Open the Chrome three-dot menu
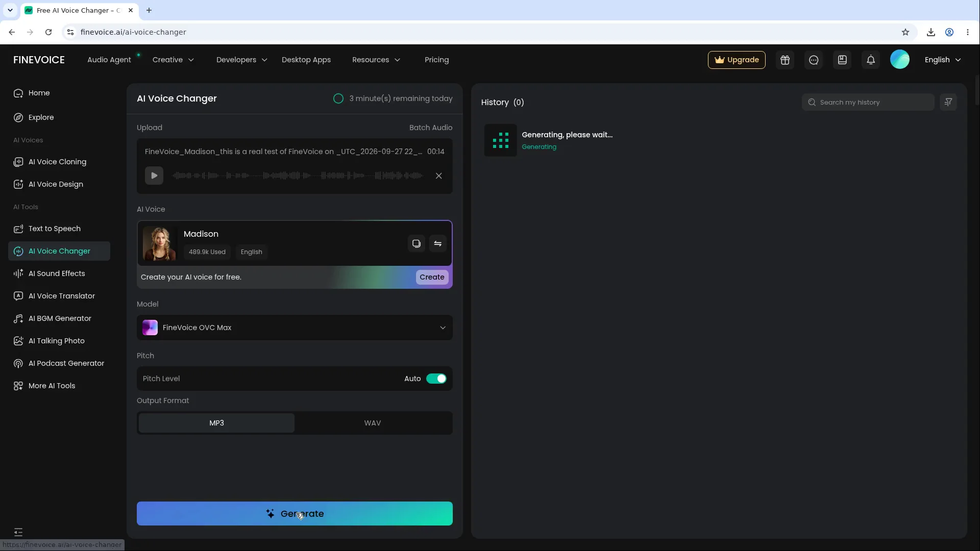Viewport: 980px width, 551px height. click(968, 32)
